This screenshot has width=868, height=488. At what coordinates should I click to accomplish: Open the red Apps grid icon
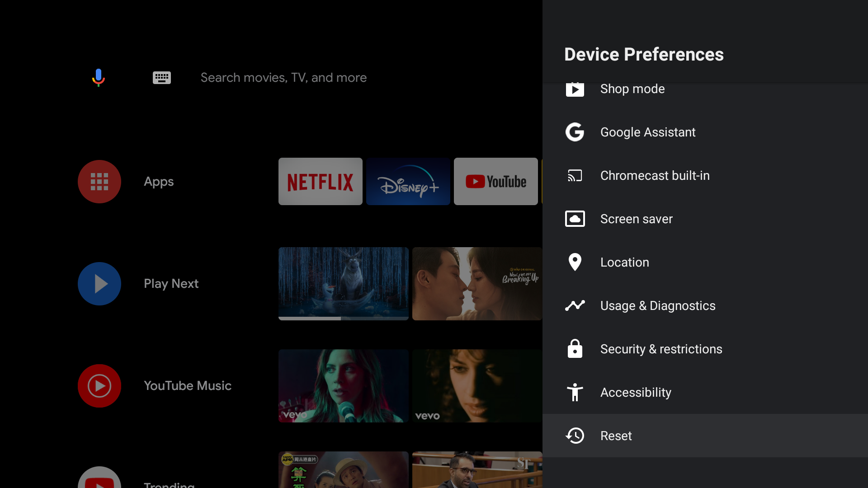[x=99, y=182]
